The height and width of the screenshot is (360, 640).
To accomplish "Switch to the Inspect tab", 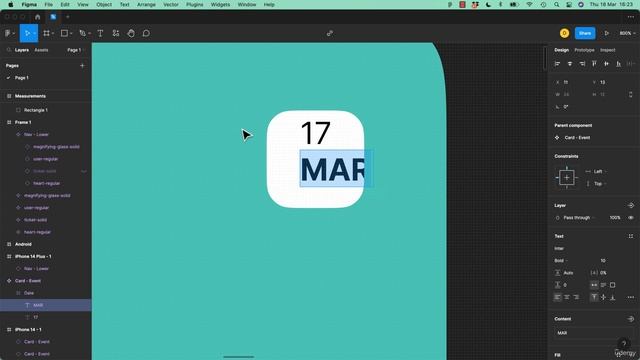I will [607, 50].
